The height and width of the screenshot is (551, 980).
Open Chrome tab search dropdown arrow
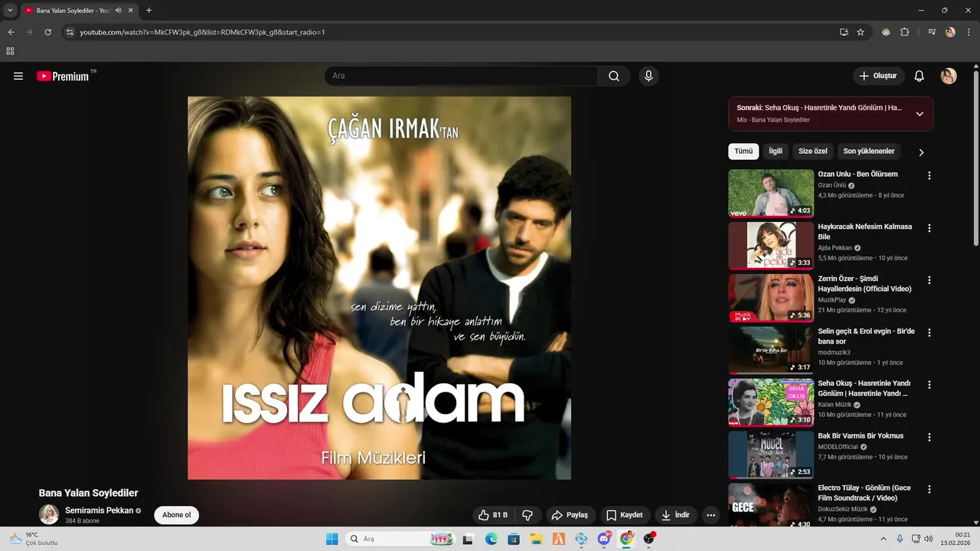pos(10,11)
